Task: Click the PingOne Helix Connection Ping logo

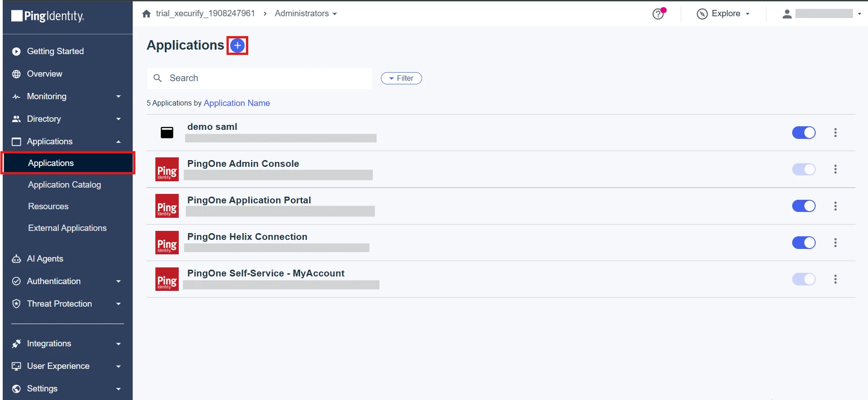Action: [x=167, y=243]
